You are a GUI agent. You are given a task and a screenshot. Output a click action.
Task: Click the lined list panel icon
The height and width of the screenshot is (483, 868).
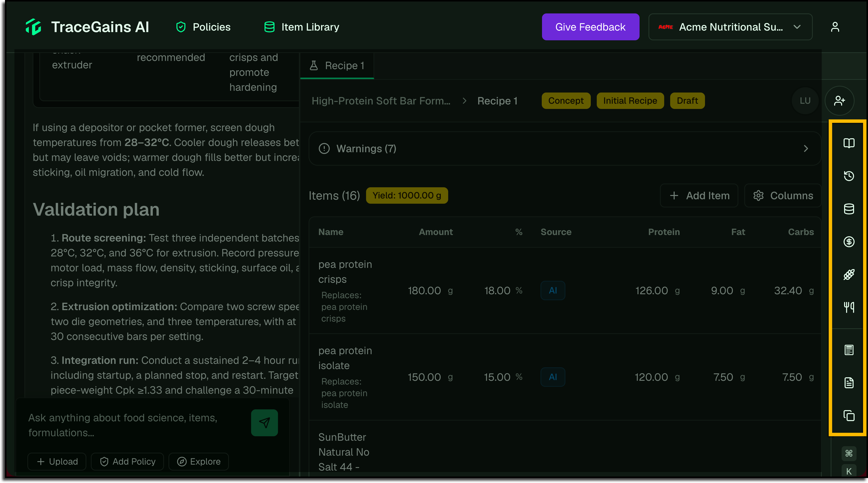[849, 350]
